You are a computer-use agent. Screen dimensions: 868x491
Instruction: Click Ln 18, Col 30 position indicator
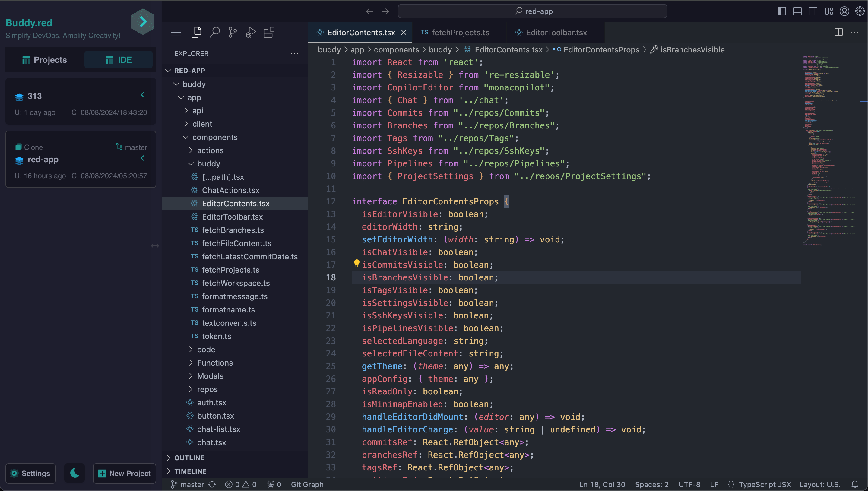tap(602, 484)
